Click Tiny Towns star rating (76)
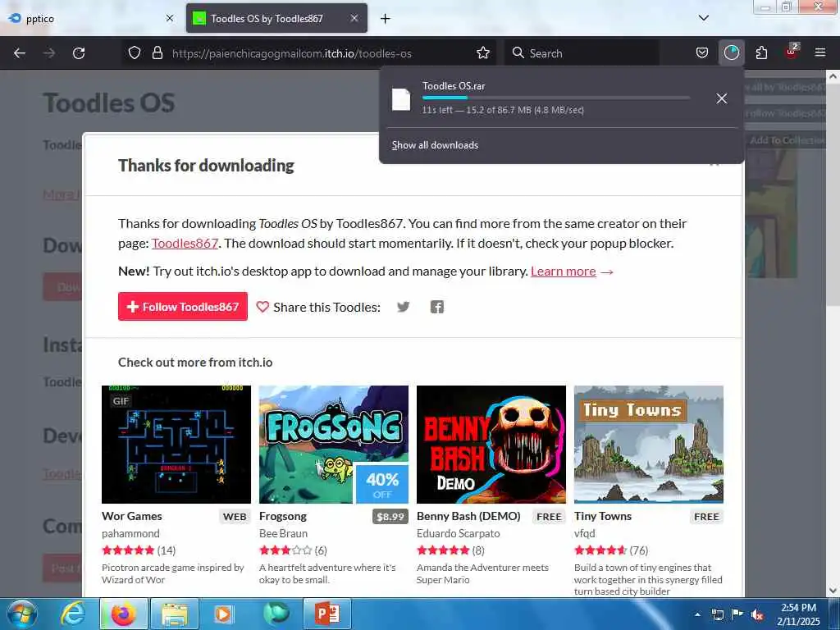This screenshot has height=630, width=840. click(600, 550)
